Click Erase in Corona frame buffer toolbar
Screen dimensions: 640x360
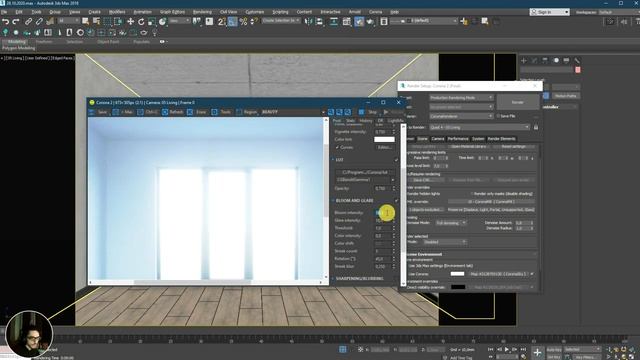click(x=197, y=112)
